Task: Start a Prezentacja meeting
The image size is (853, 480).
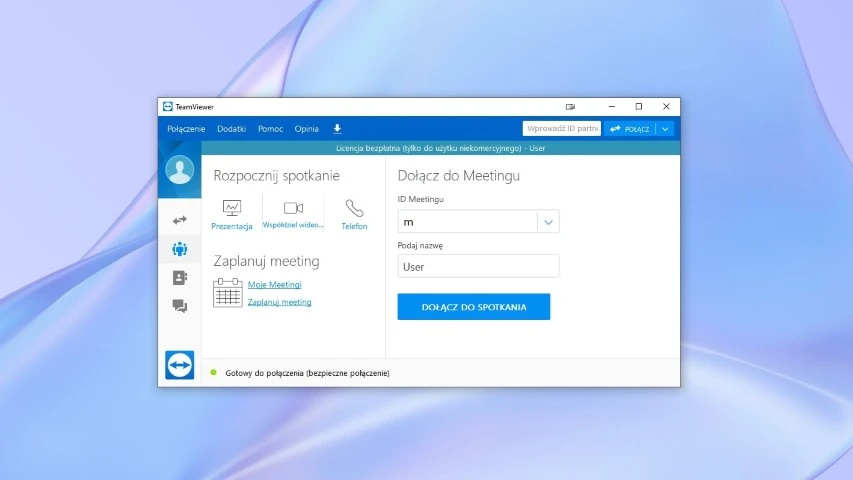Action: [x=232, y=214]
